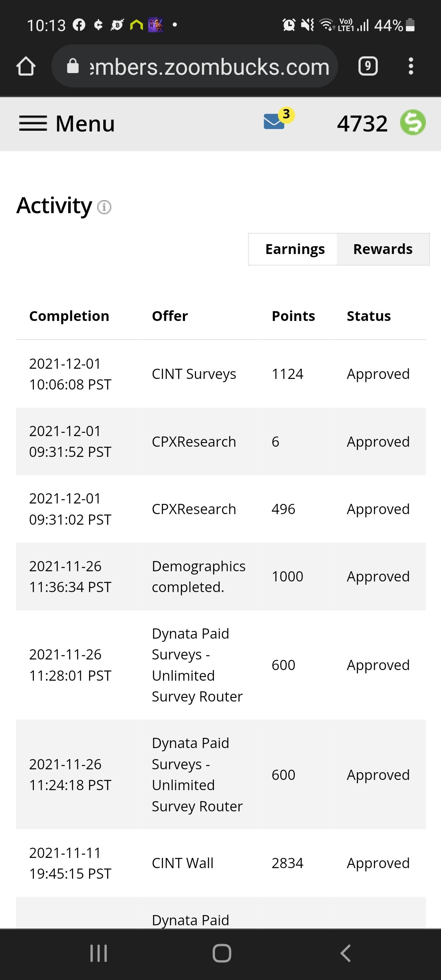
Task: Tap the padlock site security icon
Action: coord(73,66)
